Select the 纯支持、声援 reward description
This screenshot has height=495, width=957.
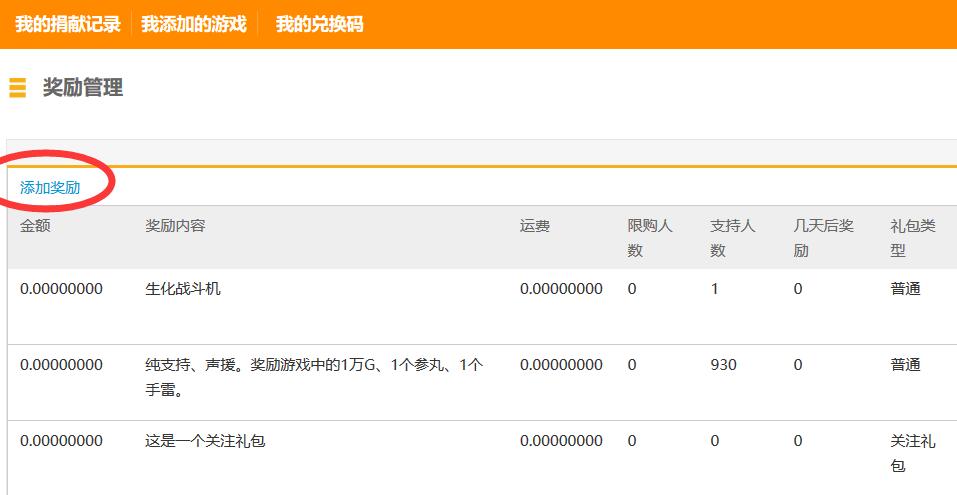point(314,378)
